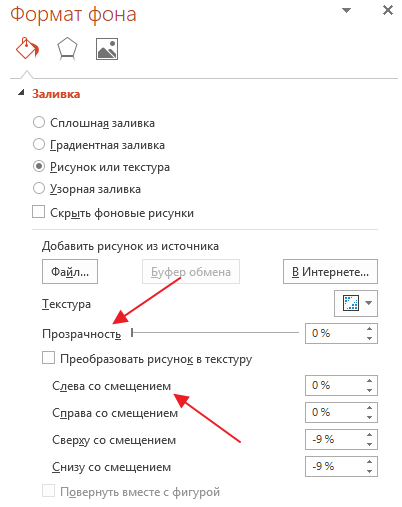Check Преобразовать рисунок в текстуру
Viewport: 402px width, 507px height.
[x=48, y=358]
